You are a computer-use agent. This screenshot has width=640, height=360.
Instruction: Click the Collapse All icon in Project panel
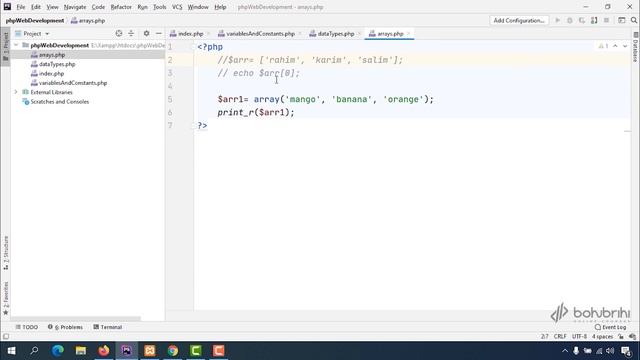(131, 33)
